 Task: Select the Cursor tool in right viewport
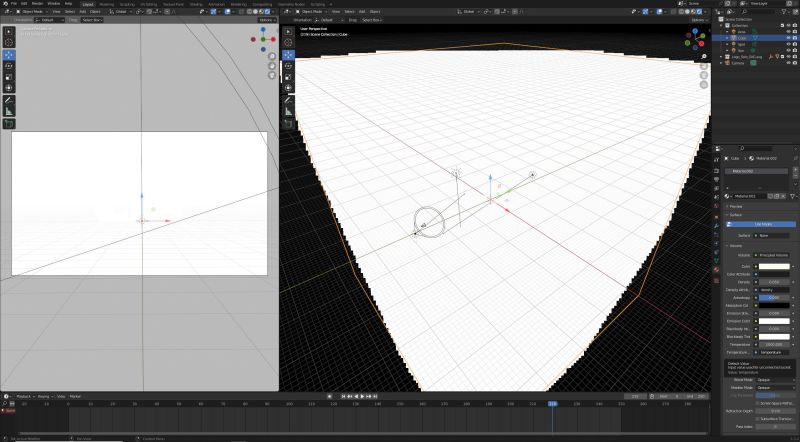click(x=289, y=42)
